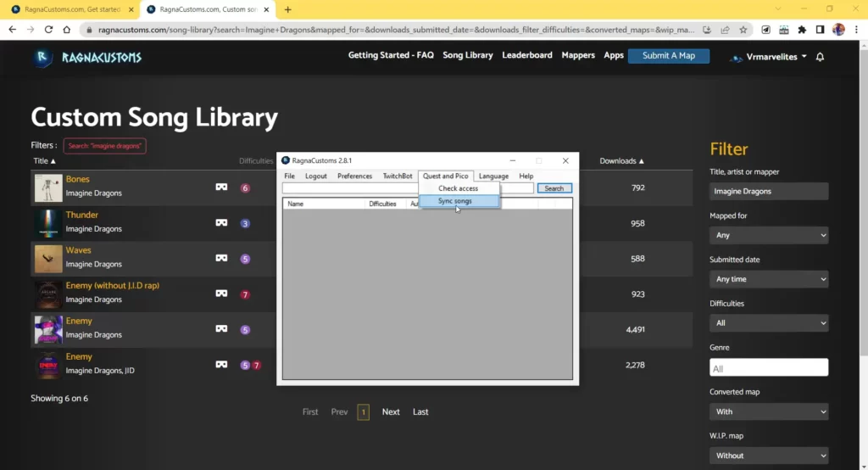Click the Name column header in app

coord(323,204)
